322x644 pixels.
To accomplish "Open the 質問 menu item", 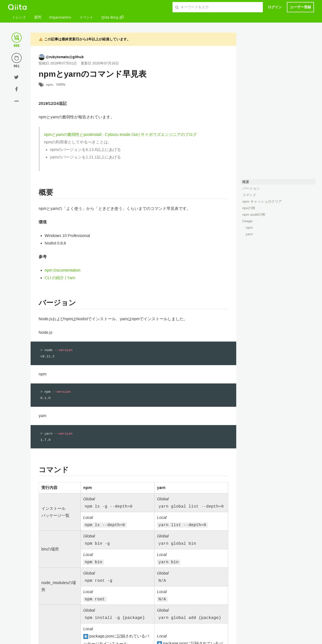I will click(38, 17).
